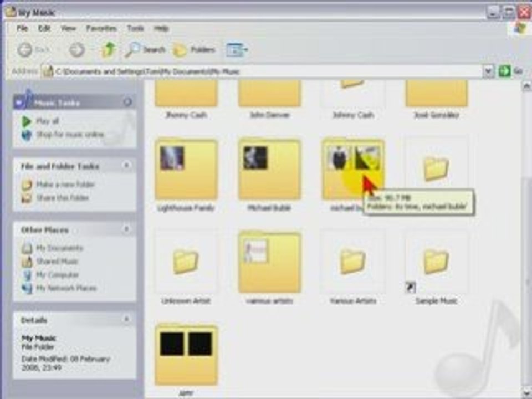Open the Favorites menu
The width and height of the screenshot is (532, 399).
coord(101,28)
